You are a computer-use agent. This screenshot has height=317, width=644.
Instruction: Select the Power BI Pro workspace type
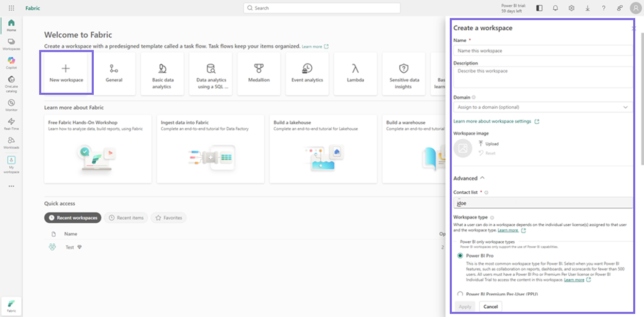[460, 256]
